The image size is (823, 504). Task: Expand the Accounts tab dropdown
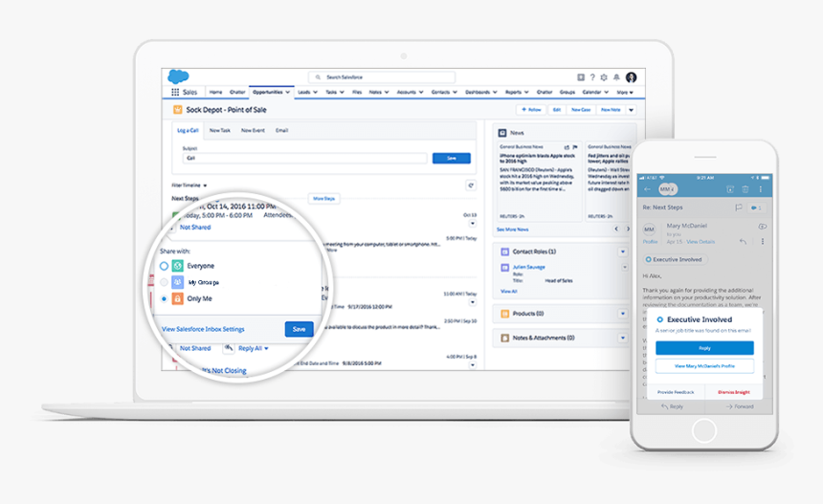[421, 93]
